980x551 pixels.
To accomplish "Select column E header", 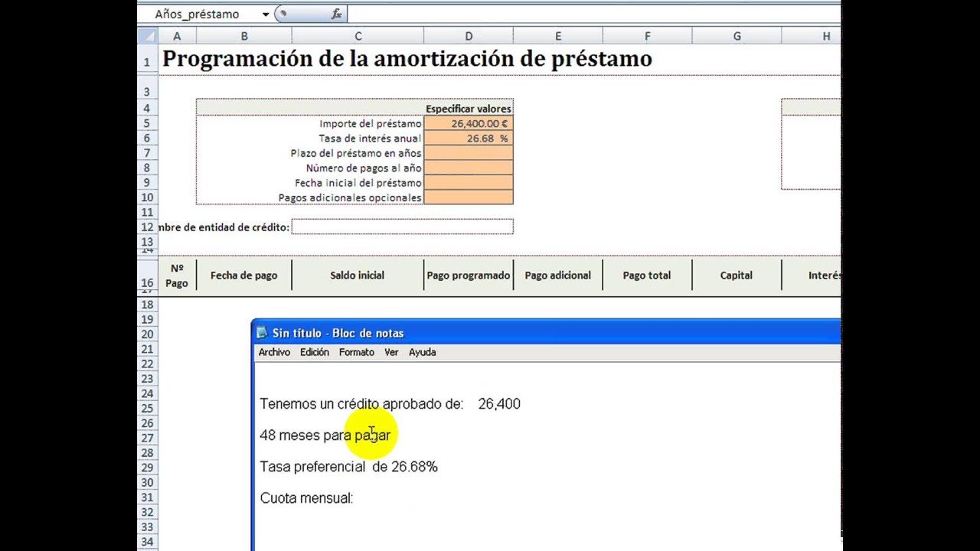I will [557, 36].
